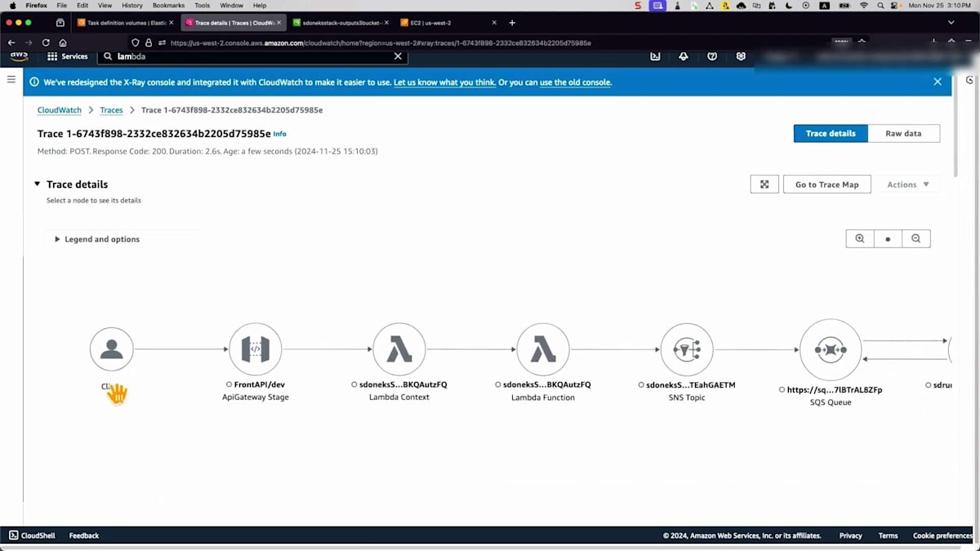The height and width of the screenshot is (551, 980).
Task: Click Let us know what you think
Action: pyautogui.click(x=444, y=82)
